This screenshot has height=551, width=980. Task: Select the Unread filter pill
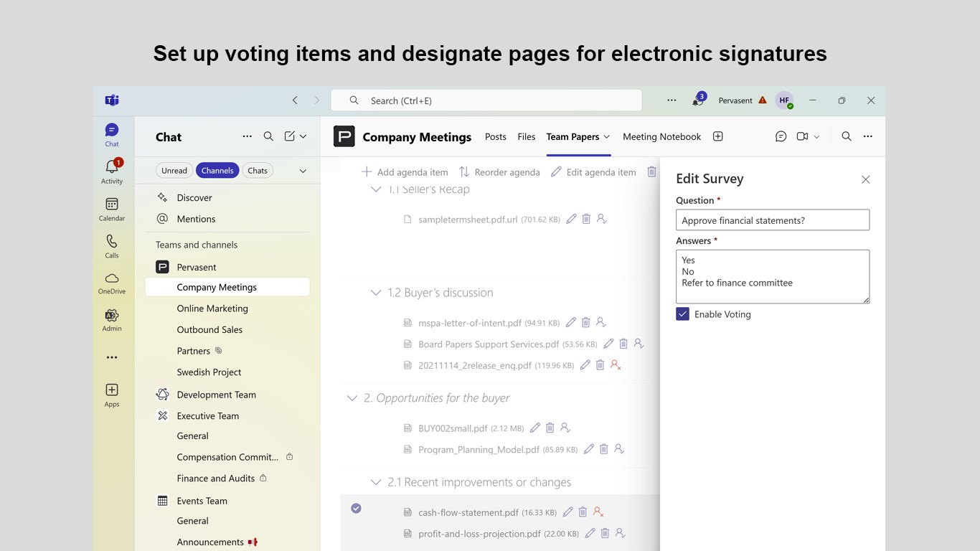click(174, 171)
